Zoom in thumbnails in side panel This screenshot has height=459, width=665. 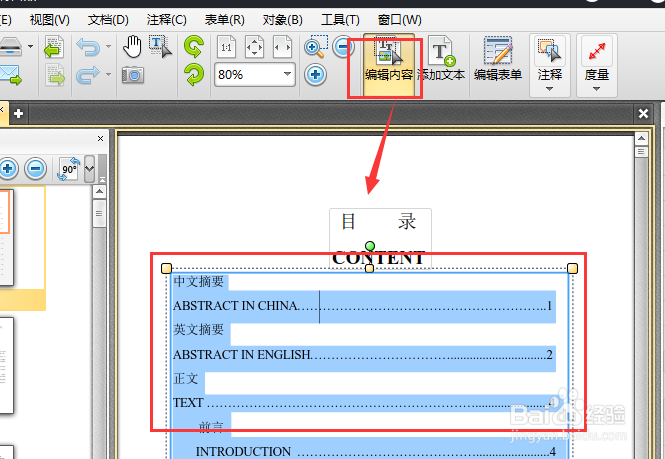[x=8, y=168]
